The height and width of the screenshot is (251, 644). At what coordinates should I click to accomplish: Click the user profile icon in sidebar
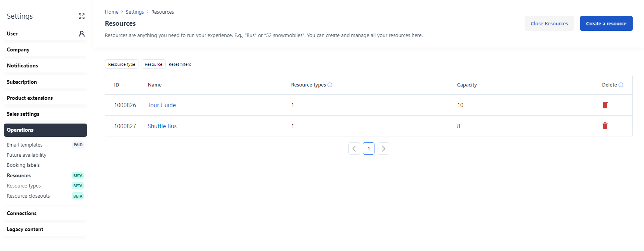click(x=82, y=34)
